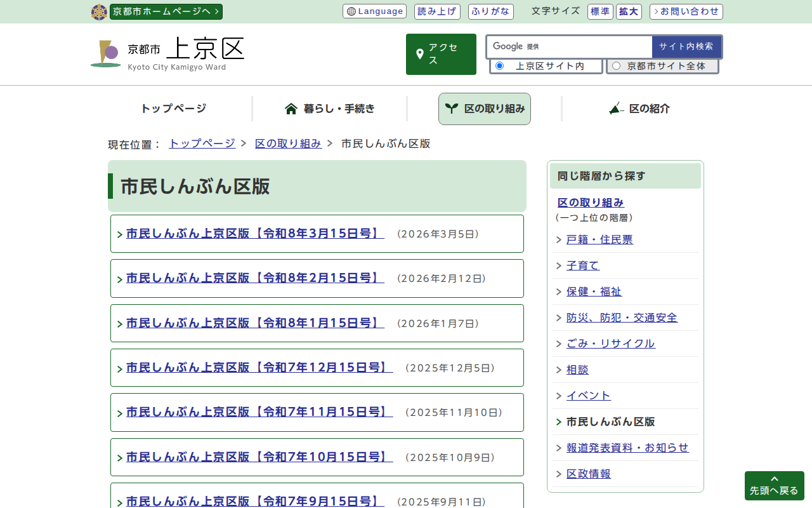Click the Language globe icon

(x=351, y=11)
